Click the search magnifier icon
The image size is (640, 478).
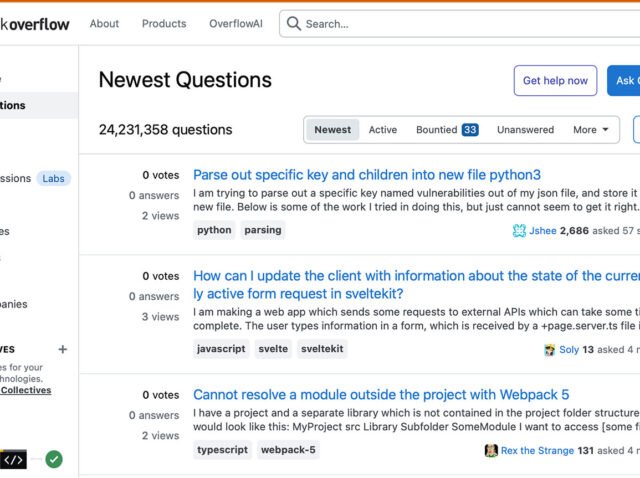click(293, 24)
